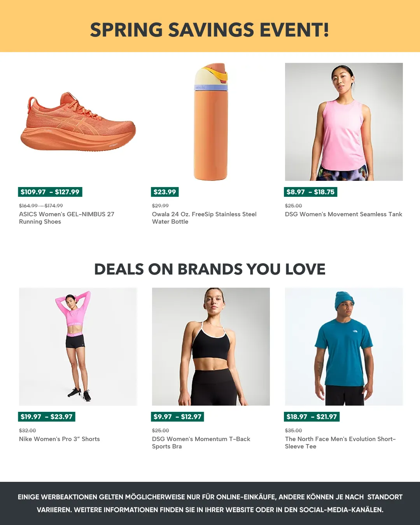View the pink DSG Movement Seamless Tank photo
The height and width of the screenshot is (525, 420).
(344, 122)
